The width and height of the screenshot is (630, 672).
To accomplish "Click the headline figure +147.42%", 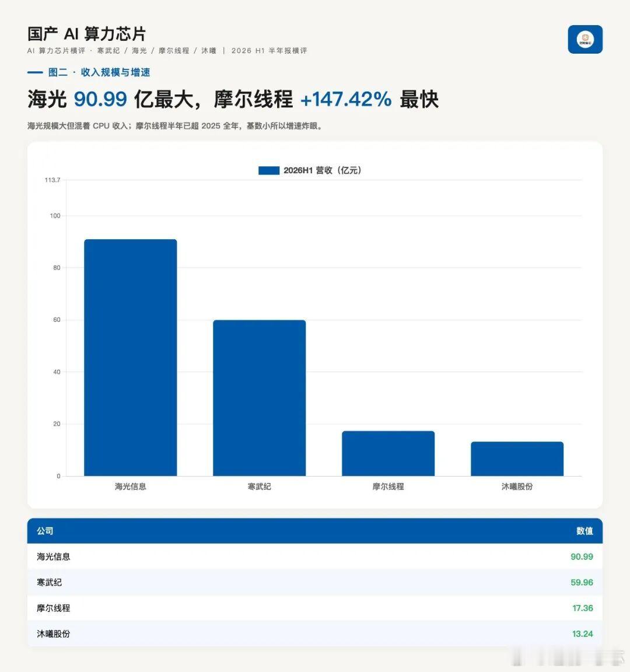I will [x=346, y=99].
